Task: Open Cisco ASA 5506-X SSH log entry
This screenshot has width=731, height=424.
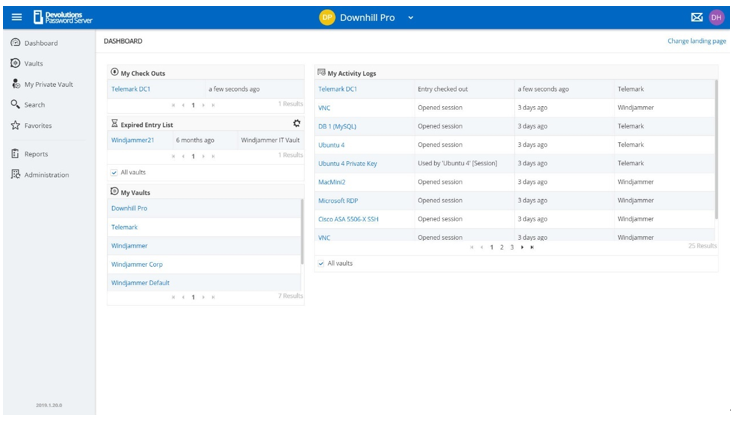Action: point(348,219)
